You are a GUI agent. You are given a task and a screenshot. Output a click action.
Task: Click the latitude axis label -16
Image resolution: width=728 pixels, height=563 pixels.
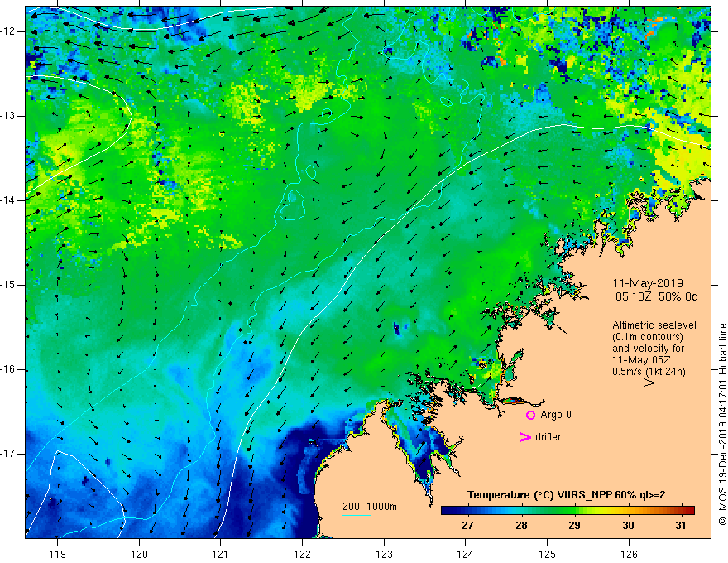point(9,369)
